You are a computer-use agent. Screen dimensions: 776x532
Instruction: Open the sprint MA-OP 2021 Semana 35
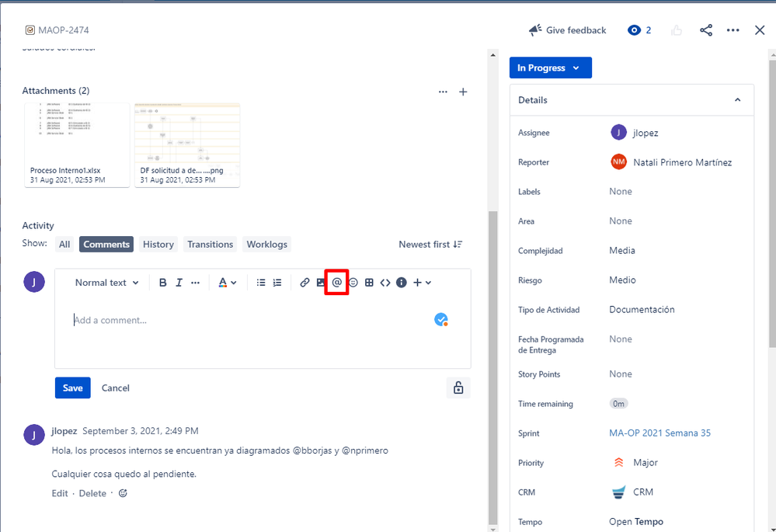pyautogui.click(x=659, y=433)
